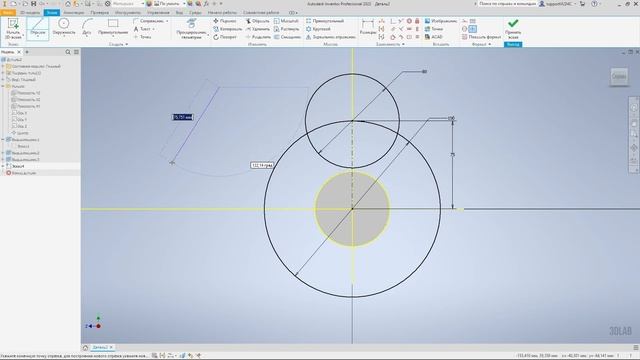Click Show Format (Показать формат)
Screen dimensions: 640x360
coord(481,37)
